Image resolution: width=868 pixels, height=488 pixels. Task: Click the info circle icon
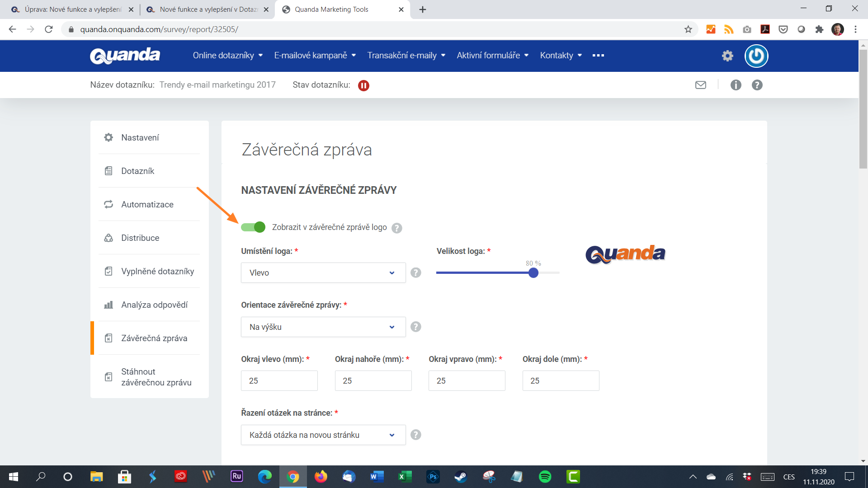736,85
